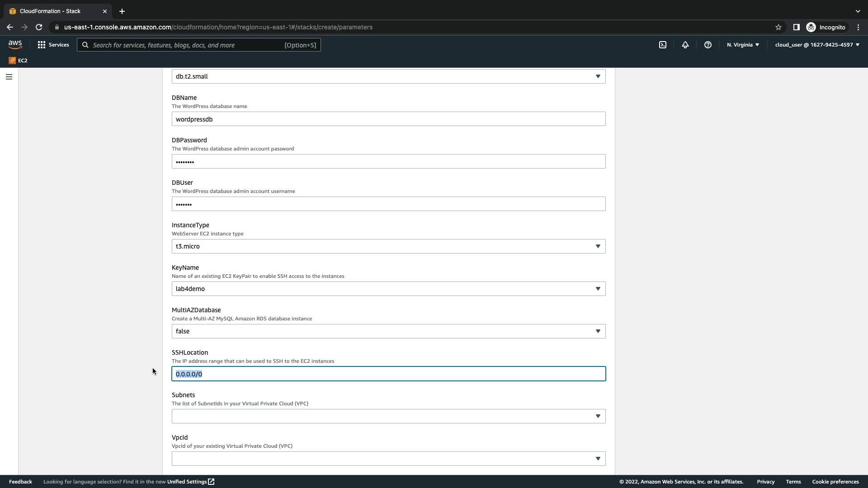Viewport: 868px width, 488px height.
Task: Open the notifications bell icon
Action: pyautogui.click(x=685, y=45)
